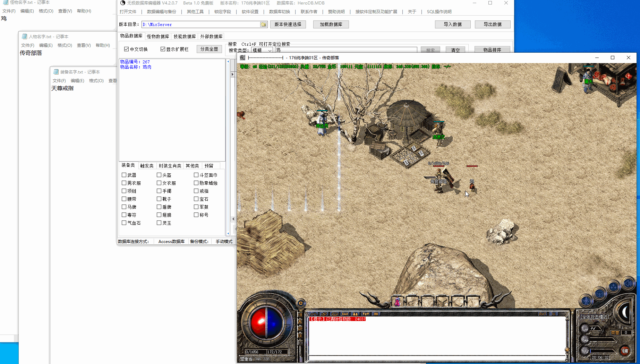Click 分类全显 button
640x364 pixels.
(209, 49)
